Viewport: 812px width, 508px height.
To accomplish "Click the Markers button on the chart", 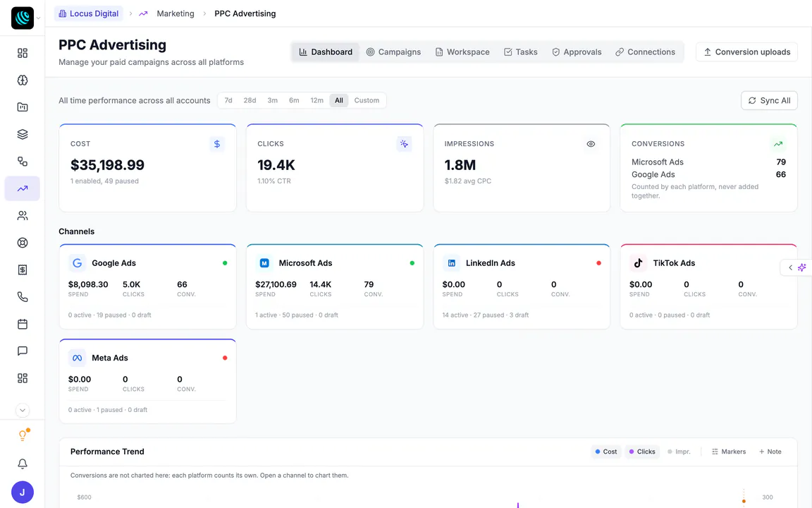I will (x=729, y=452).
